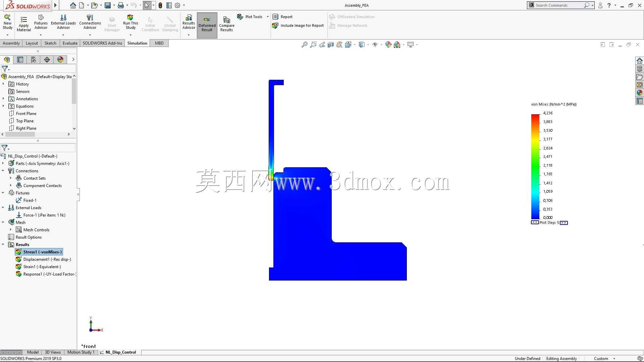Click the Report button
Viewport: 644px width, 362px height.
tap(282, 17)
